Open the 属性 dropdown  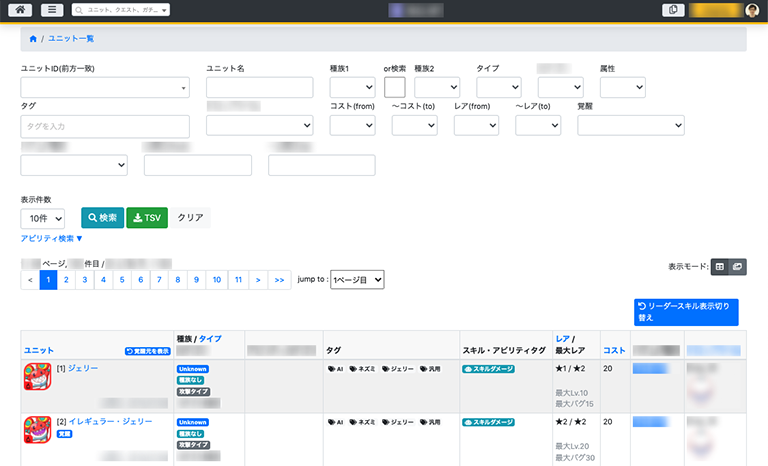[x=623, y=87]
